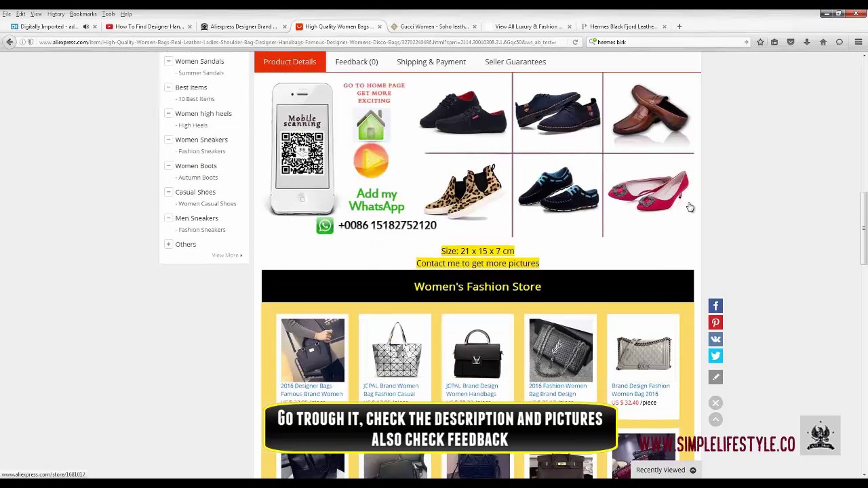The height and width of the screenshot is (488, 868).
Task: Open the Tools menu
Action: pos(108,14)
